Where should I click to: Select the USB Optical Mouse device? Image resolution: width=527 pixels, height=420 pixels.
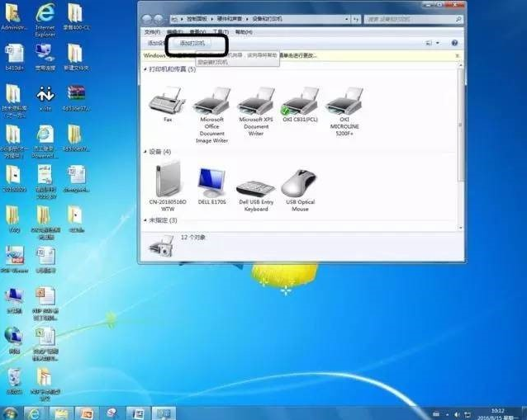coord(300,183)
